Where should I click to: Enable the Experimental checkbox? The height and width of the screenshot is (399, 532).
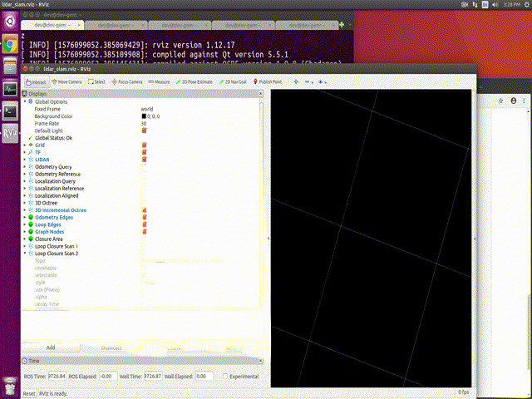tap(225, 377)
